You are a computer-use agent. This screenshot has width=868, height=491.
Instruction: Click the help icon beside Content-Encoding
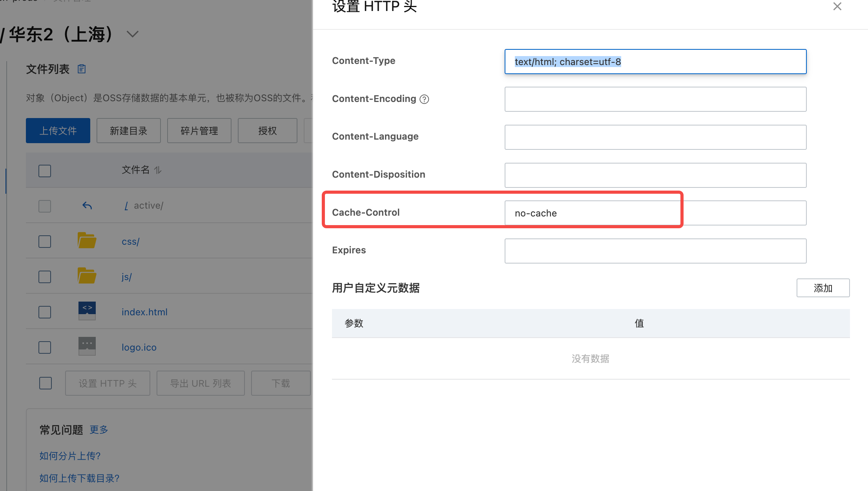click(424, 99)
